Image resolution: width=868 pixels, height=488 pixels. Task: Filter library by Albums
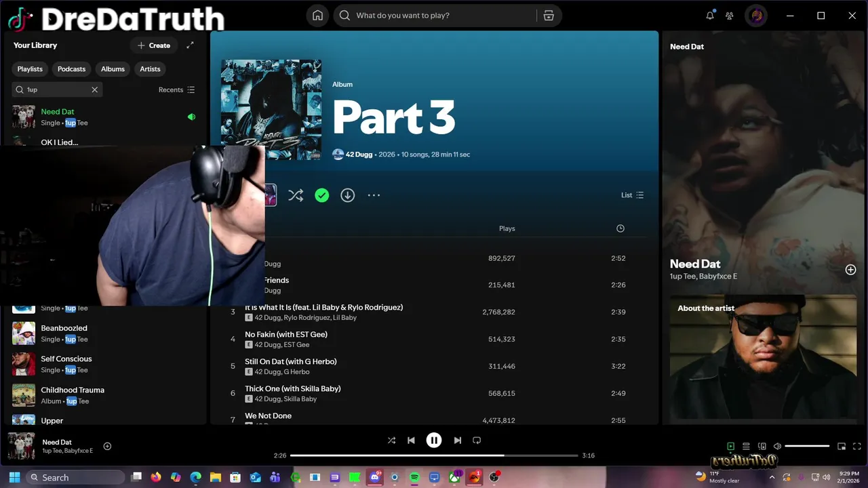113,69
